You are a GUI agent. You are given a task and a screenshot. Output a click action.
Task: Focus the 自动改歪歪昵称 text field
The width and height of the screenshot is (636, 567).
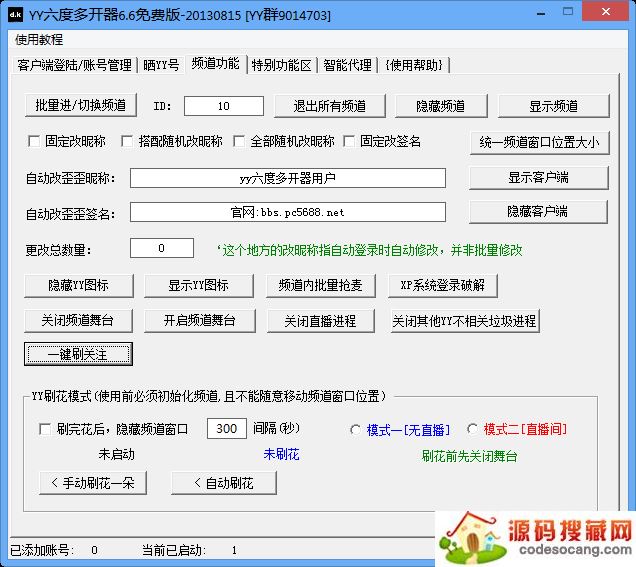[x=287, y=178]
